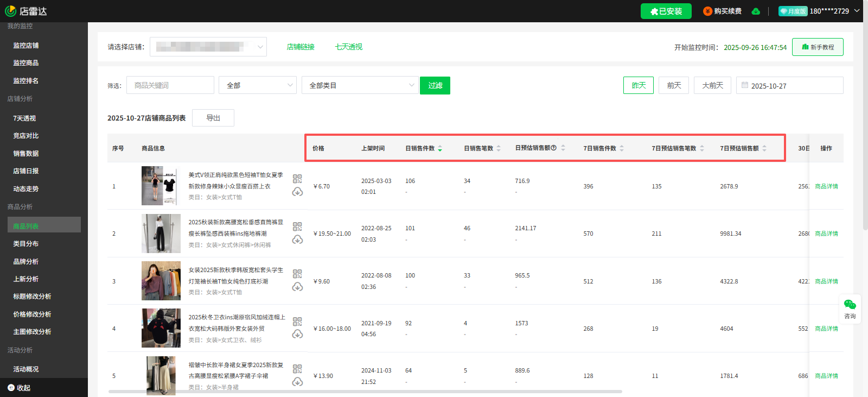The image size is (868, 397).
Task: Select 商品列表 in sidebar
Action: click(x=44, y=225)
